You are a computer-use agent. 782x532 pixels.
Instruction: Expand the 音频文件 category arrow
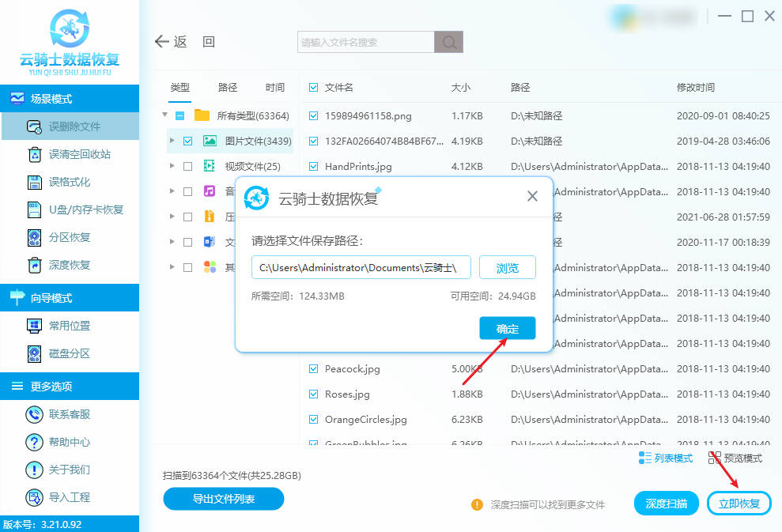point(173,191)
